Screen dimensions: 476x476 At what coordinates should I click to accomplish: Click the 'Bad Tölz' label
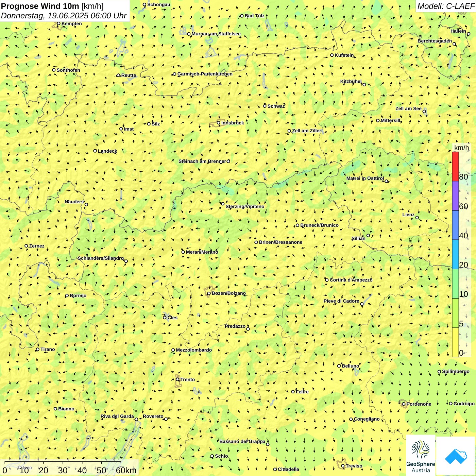tap(255, 16)
